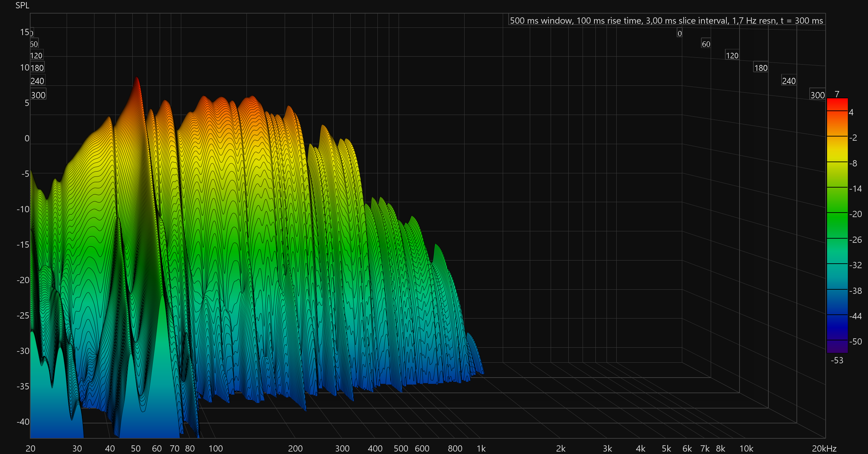Click the 3k frequency axis label
The height and width of the screenshot is (454, 868).
(x=608, y=448)
